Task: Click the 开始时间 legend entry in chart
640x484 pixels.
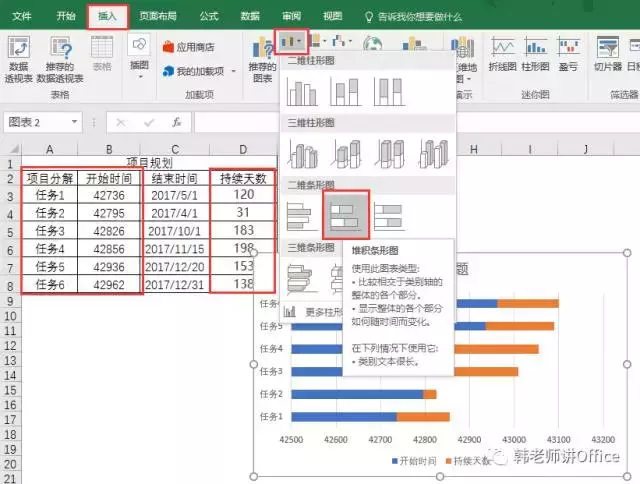Action: [414, 461]
